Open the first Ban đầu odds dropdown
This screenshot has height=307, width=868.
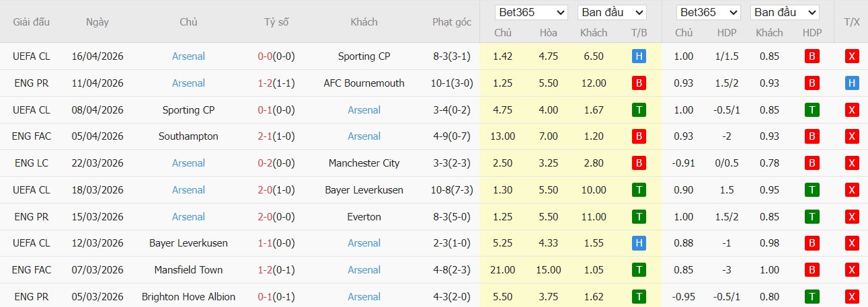(612, 12)
